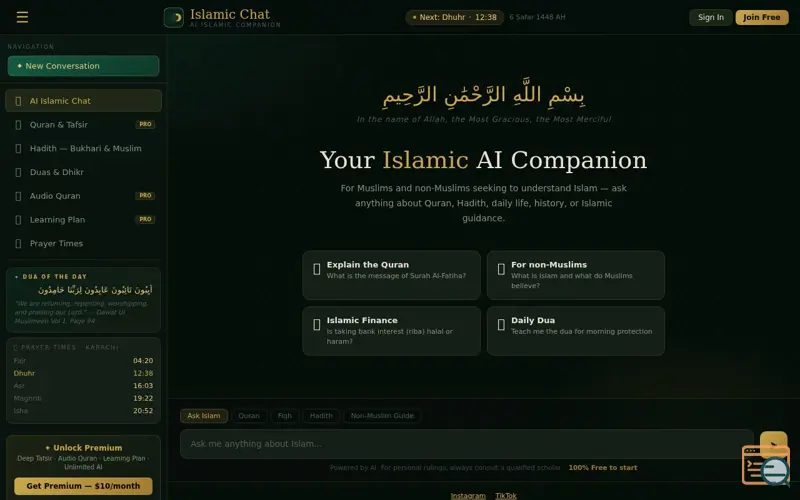
Task: Open the hamburger menu icon
Action: coord(22,17)
